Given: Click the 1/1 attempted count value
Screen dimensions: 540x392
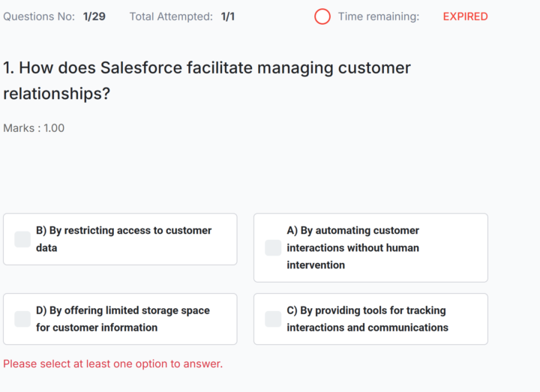Looking at the screenshot, I should (x=228, y=16).
